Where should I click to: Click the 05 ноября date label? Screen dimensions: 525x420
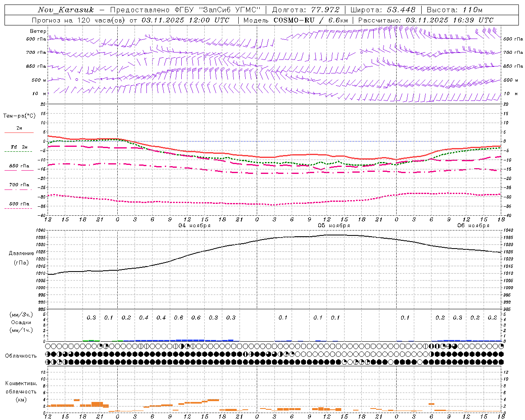click(334, 226)
